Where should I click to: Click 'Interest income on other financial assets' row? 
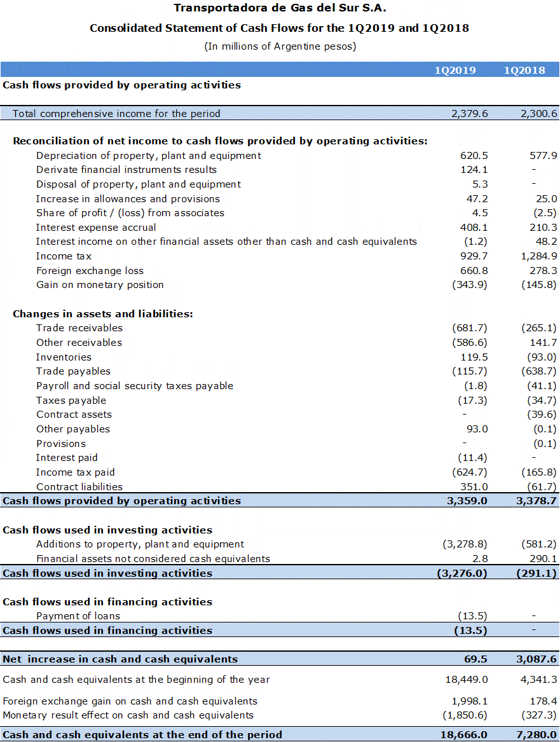pyautogui.click(x=226, y=242)
